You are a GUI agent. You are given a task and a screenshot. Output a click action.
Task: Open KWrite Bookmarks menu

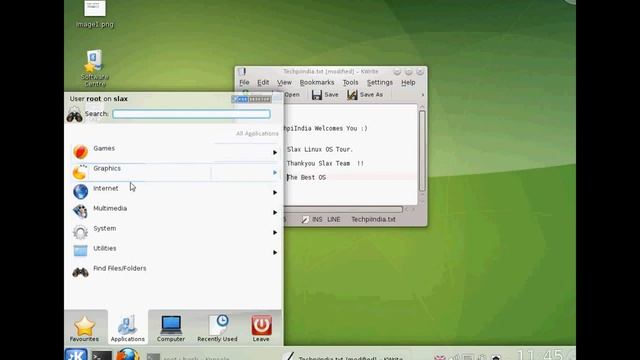click(317, 82)
